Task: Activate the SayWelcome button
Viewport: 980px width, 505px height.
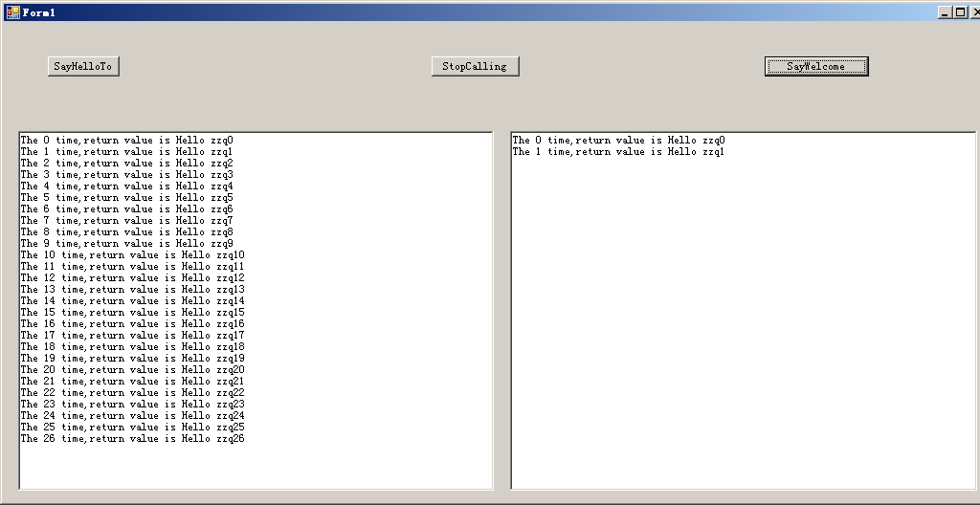Action: (816, 66)
